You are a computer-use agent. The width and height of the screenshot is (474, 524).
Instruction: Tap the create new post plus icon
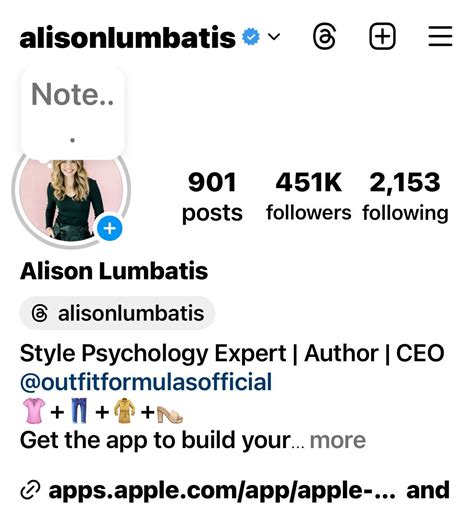(382, 36)
